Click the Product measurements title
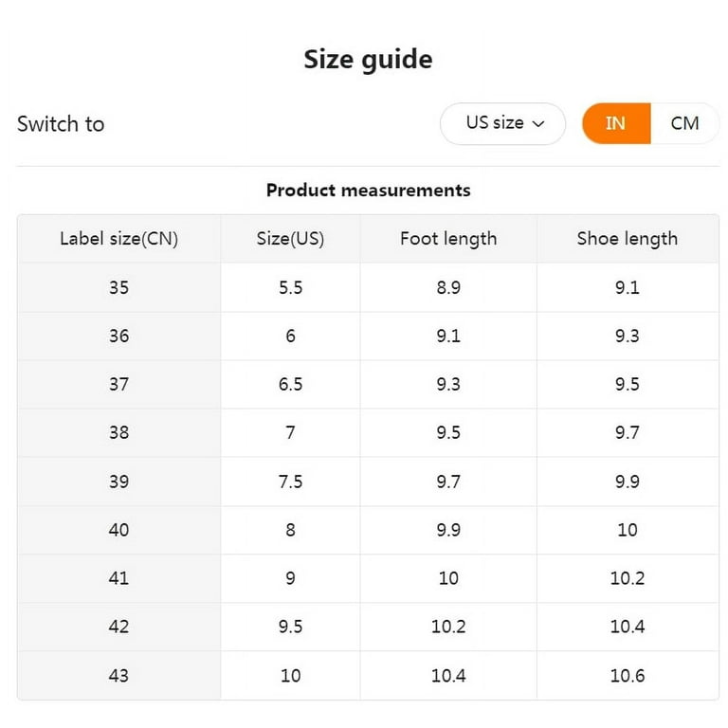This screenshot has width=728, height=728. click(x=368, y=190)
